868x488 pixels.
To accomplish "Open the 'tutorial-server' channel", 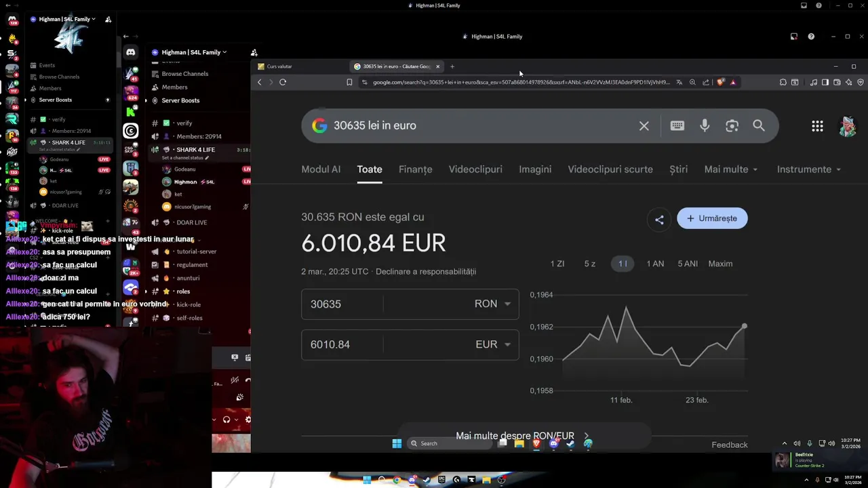I will click(196, 251).
